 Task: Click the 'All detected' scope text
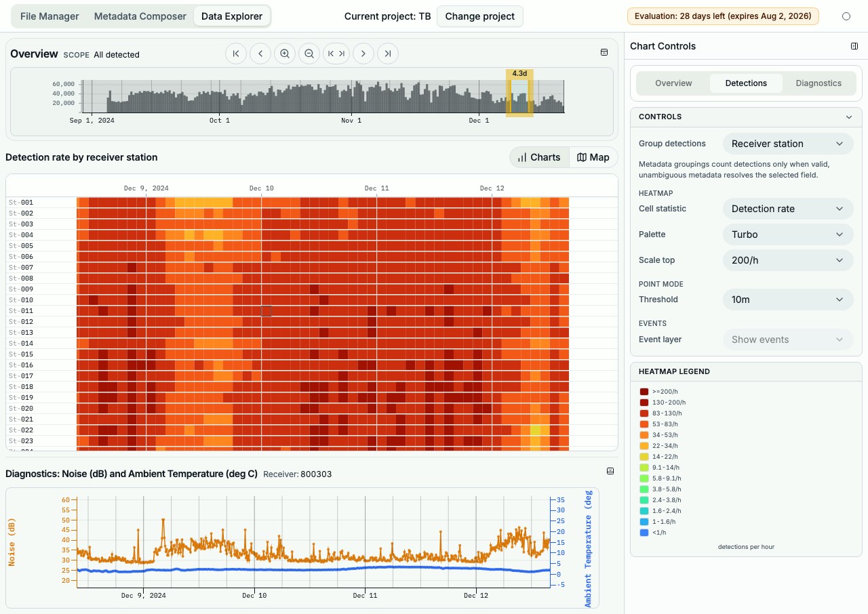click(x=117, y=54)
